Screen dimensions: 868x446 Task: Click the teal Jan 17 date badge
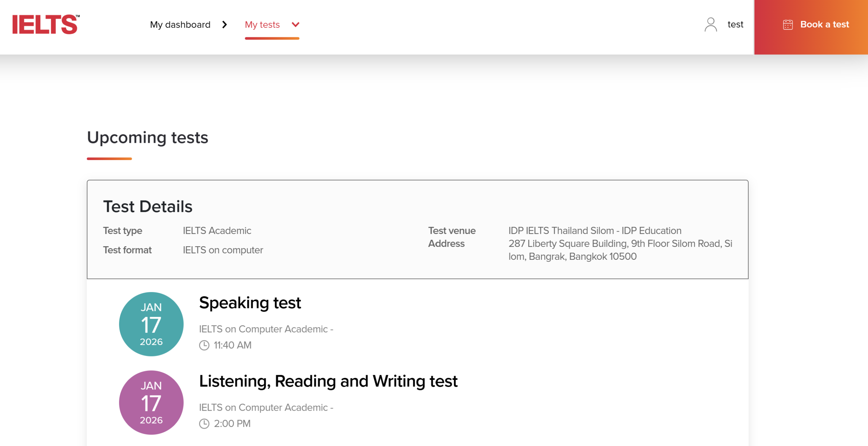pos(151,324)
